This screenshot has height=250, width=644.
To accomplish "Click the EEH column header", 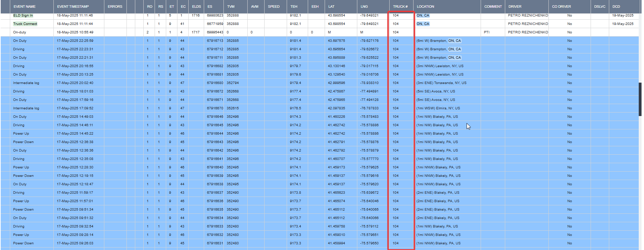I will (315, 7).
